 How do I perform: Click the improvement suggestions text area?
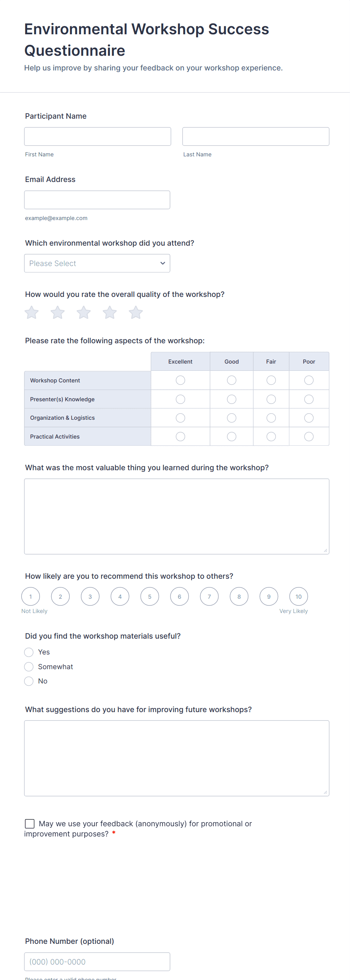coord(177,758)
